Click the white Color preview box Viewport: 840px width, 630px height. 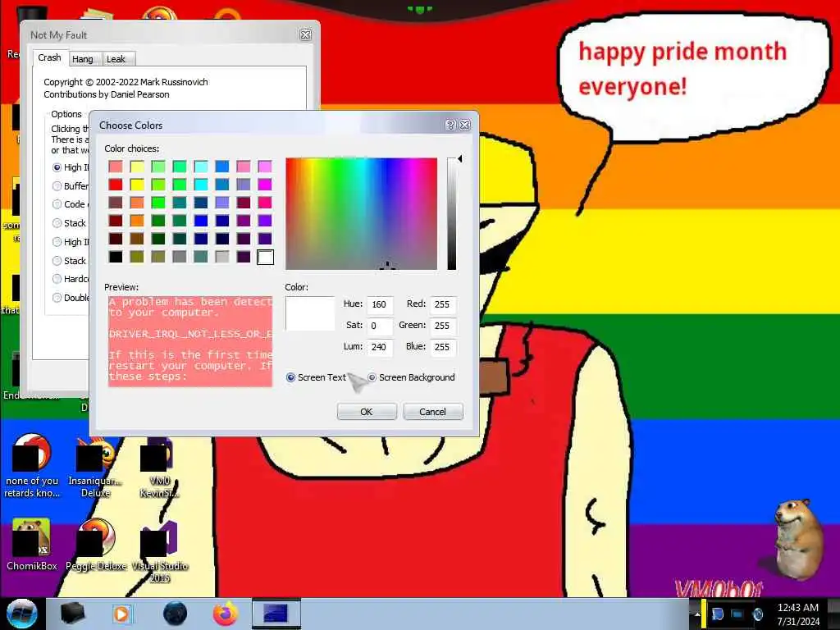[310, 314]
